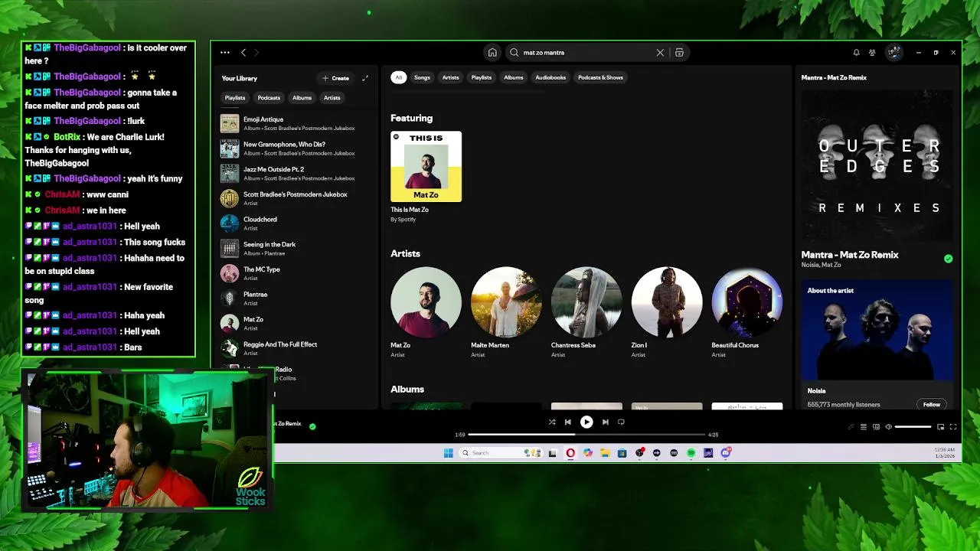Expand Your Library to full view
Viewport: 980px width, 551px height.
click(365, 78)
